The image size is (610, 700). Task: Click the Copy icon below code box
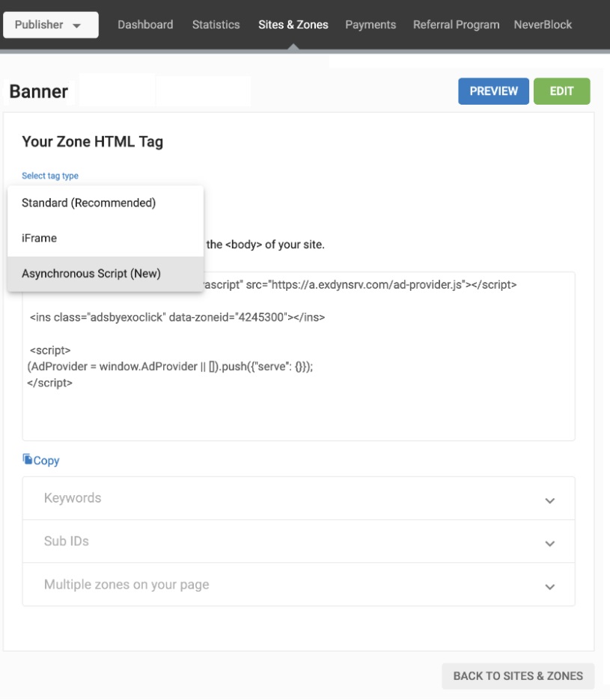[x=27, y=459]
